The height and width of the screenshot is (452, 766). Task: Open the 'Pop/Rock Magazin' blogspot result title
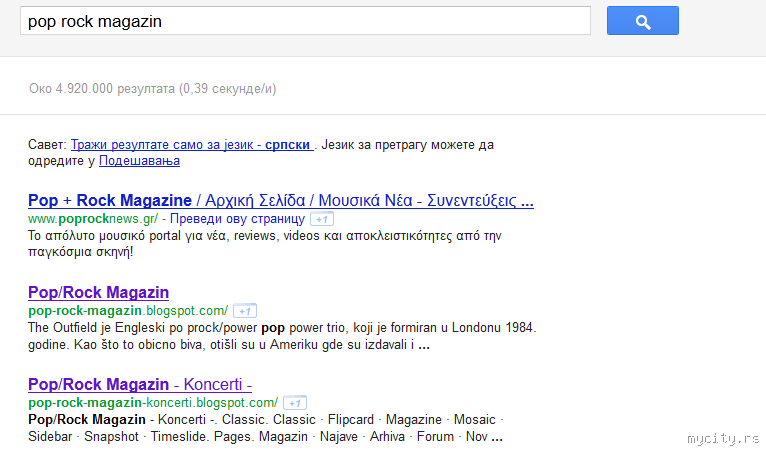[99, 292]
